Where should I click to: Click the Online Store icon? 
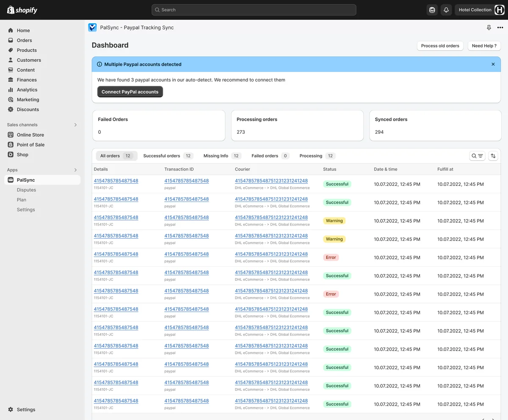[11, 135]
